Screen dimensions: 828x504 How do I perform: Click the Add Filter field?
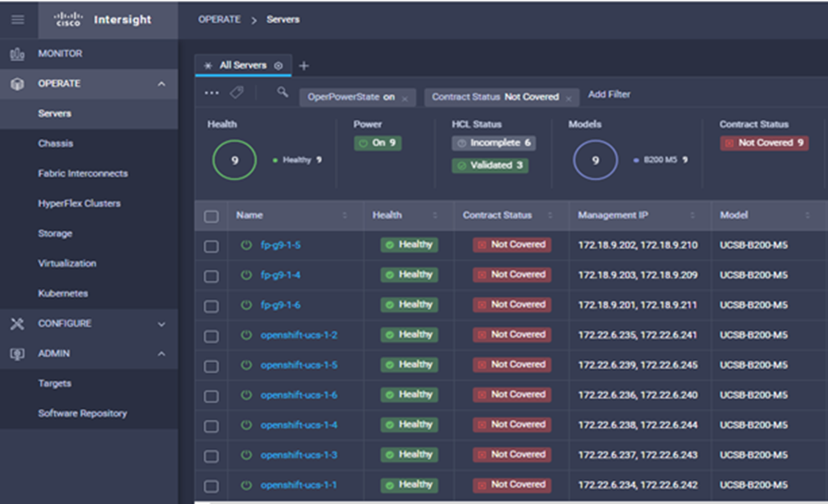click(x=609, y=95)
